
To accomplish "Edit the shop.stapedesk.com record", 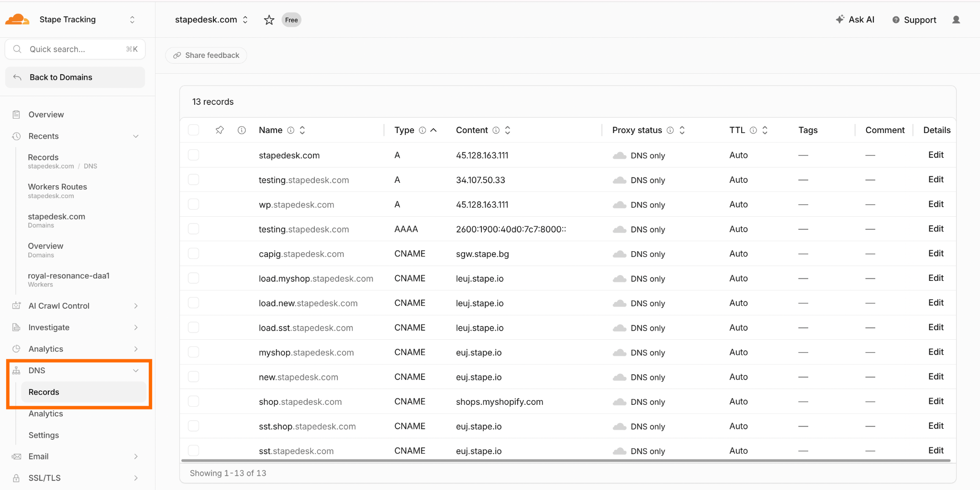I will click(x=935, y=401).
